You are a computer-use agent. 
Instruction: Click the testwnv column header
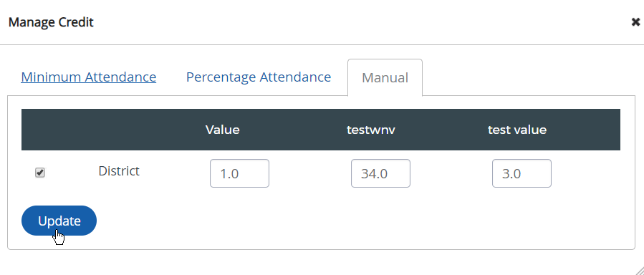pos(371,130)
